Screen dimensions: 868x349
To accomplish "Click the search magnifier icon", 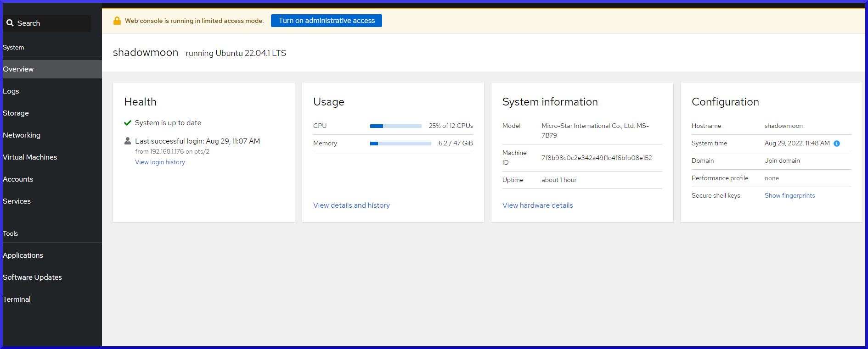I will (10, 23).
